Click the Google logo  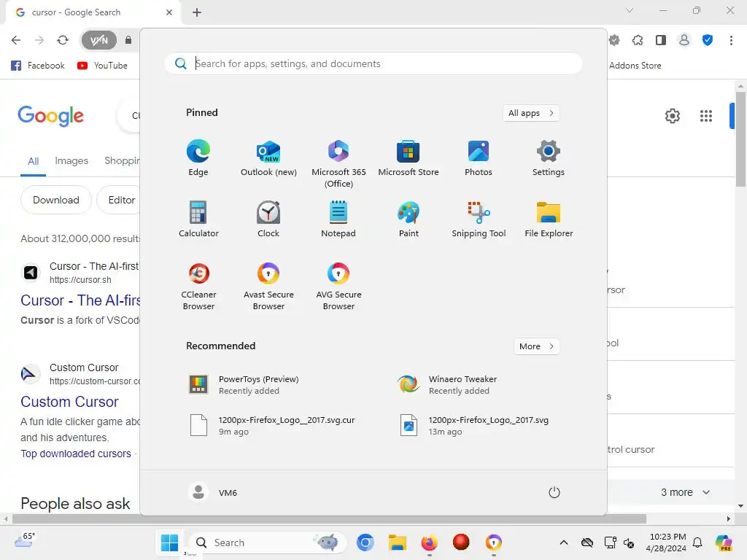[x=51, y=116]
